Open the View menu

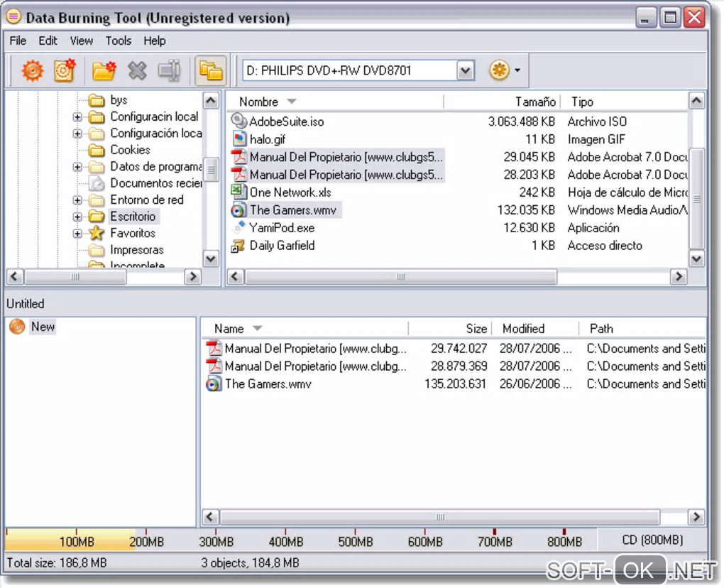click(x=81, y=40)
